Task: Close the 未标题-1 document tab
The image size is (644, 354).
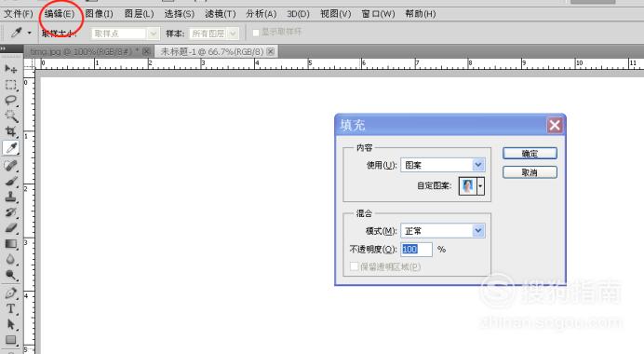Action: pyautogui.click(x=270, y=51)
